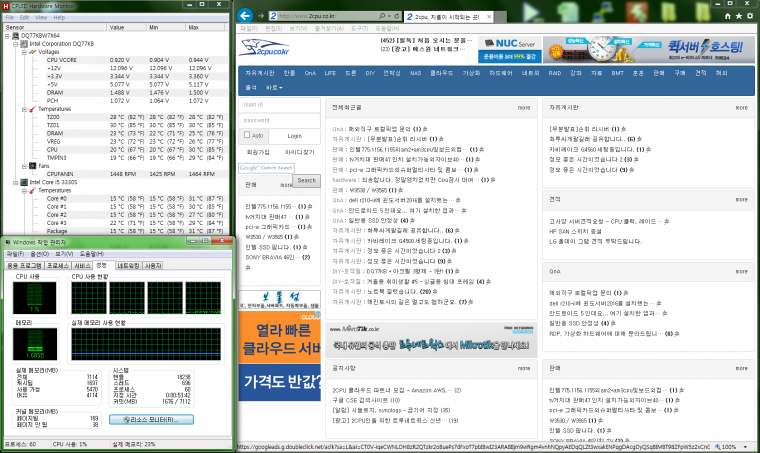Open the HWMonitor File menu

[10, 17]
